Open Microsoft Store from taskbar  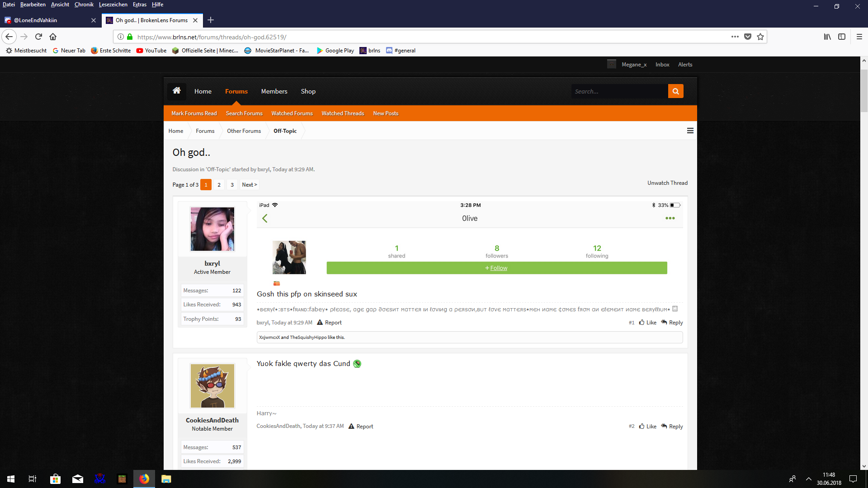tap(55, 479)
